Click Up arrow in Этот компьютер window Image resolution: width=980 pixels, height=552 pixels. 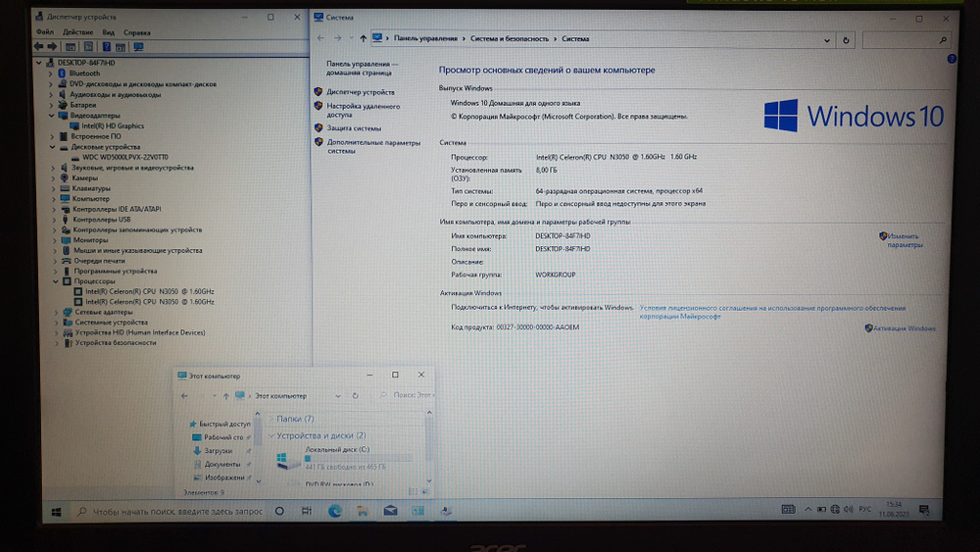coord(225,396)
